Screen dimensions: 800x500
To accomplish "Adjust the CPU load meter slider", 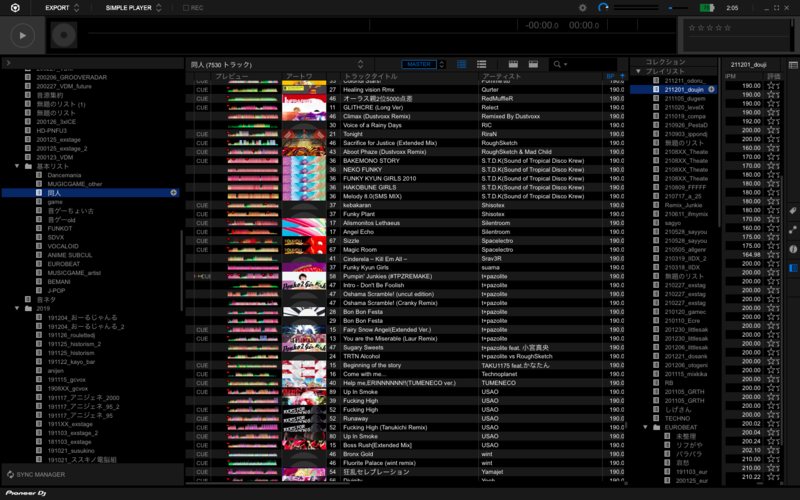I will [x=678, y=8].
